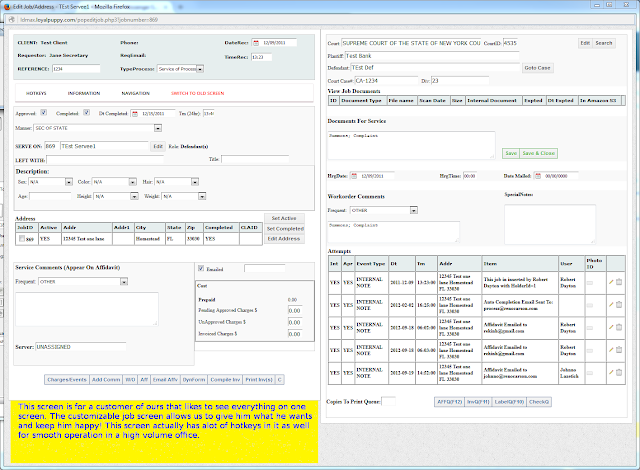Click the REFERENCE input field
This screenshot has height=470, width=640.
tap(76, 69)
